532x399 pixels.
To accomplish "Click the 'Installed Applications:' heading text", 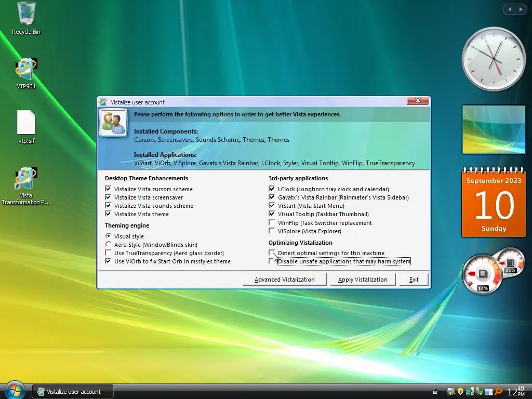I will pyautogui.click(x=165, y=155).
